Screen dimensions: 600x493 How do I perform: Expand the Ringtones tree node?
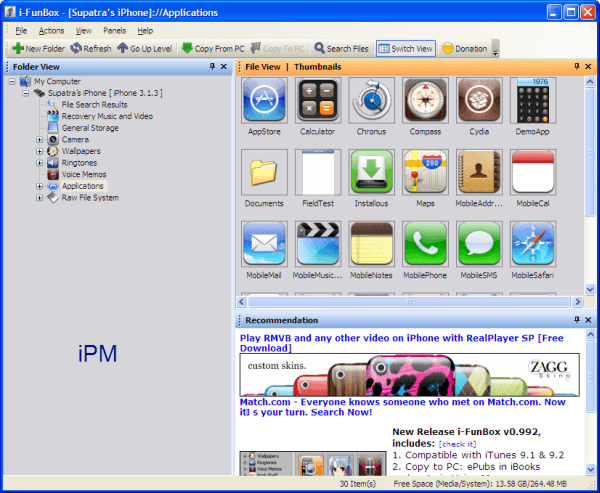pyautogui.click(x=39, y=163)
